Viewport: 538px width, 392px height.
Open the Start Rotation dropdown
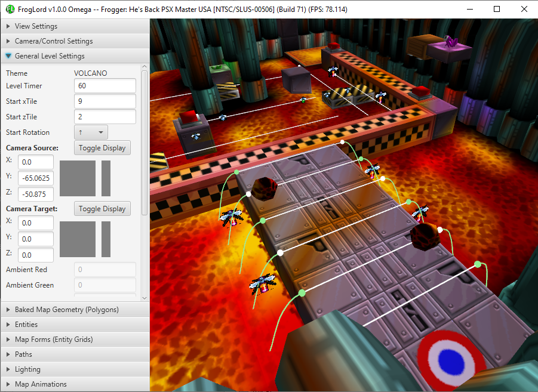click(91, 132)
